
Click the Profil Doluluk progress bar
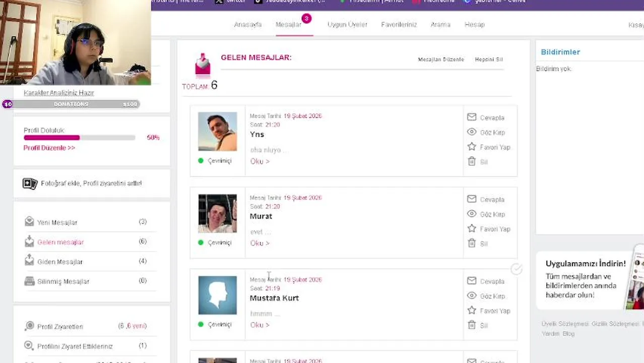79,138
